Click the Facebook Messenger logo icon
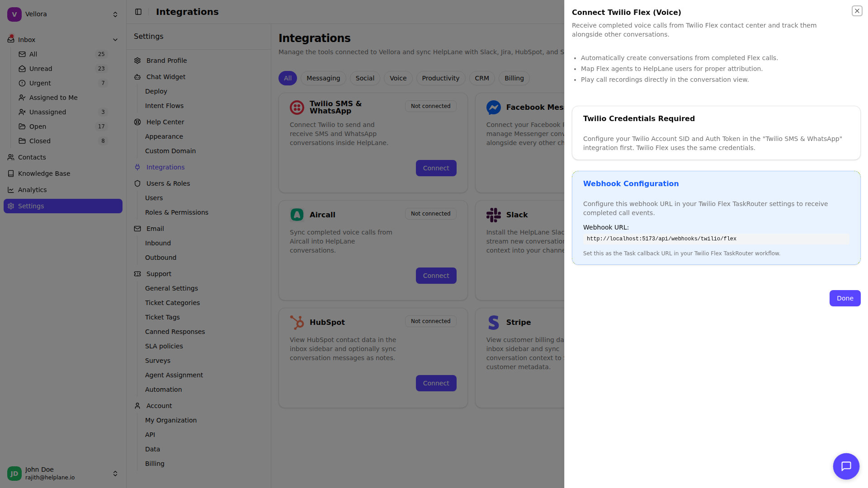 (x=494, y=108)
